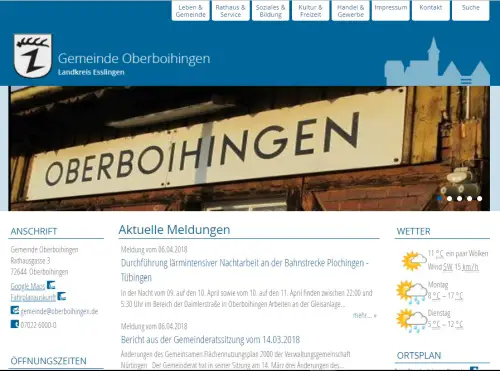The height and width of the screenshot is (371, 500).
Task: Click the mehr... link under first article
Action: [x=365, y=315]
